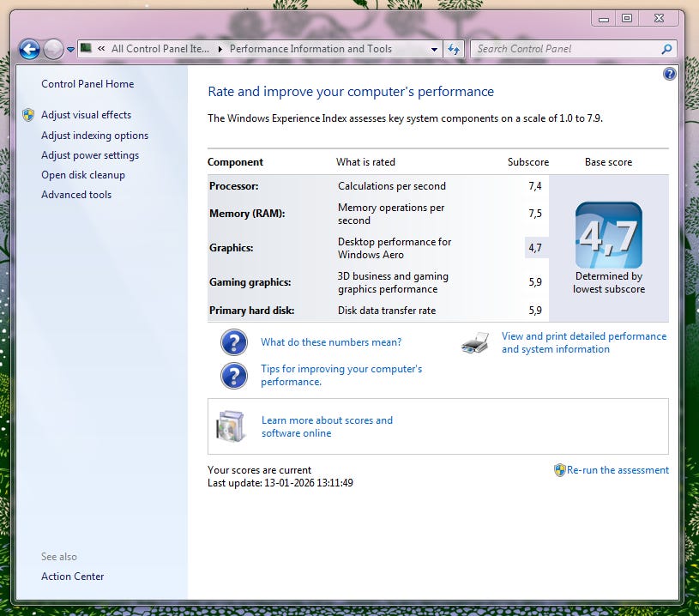Click the blue Back arrow button
Screen dimensions: 699x616
[29, 50]
